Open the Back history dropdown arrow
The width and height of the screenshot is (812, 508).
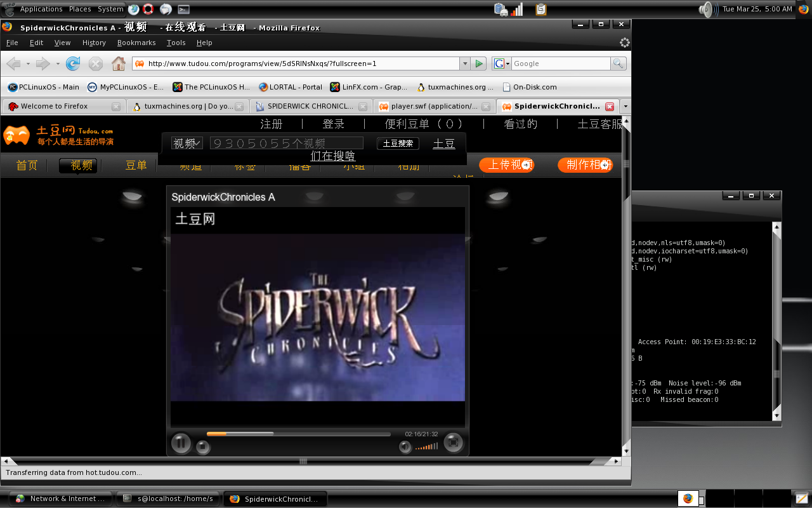28,63
